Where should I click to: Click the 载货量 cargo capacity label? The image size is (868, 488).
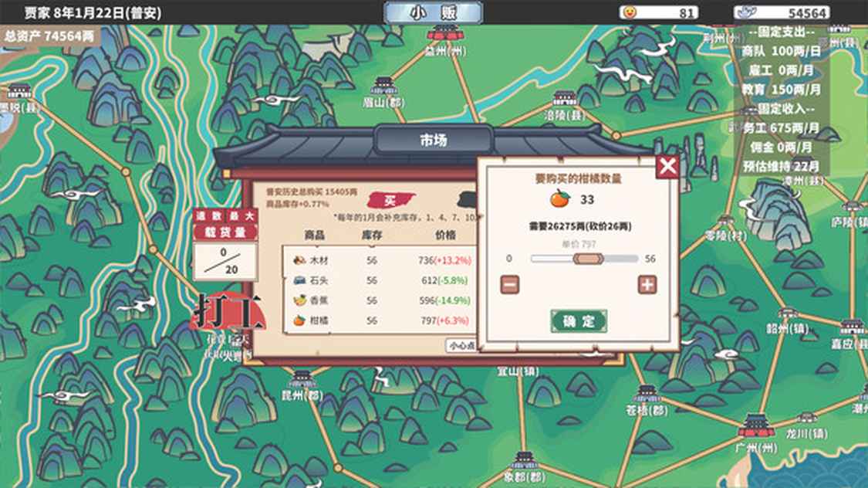click(225, 232)
